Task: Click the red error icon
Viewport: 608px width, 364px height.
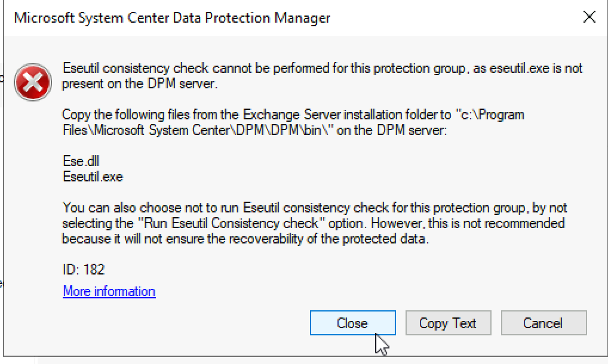Action: click(x=33, y=82)
